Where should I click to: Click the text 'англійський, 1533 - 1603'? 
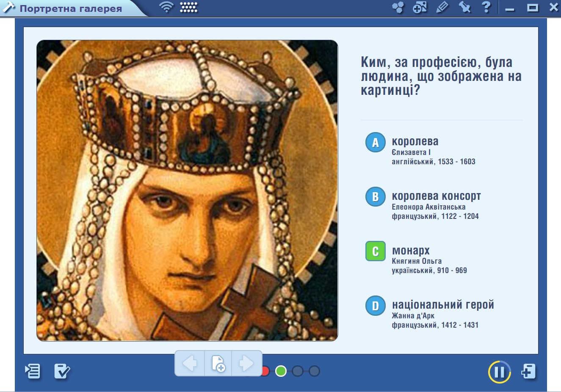coord(434,162)
